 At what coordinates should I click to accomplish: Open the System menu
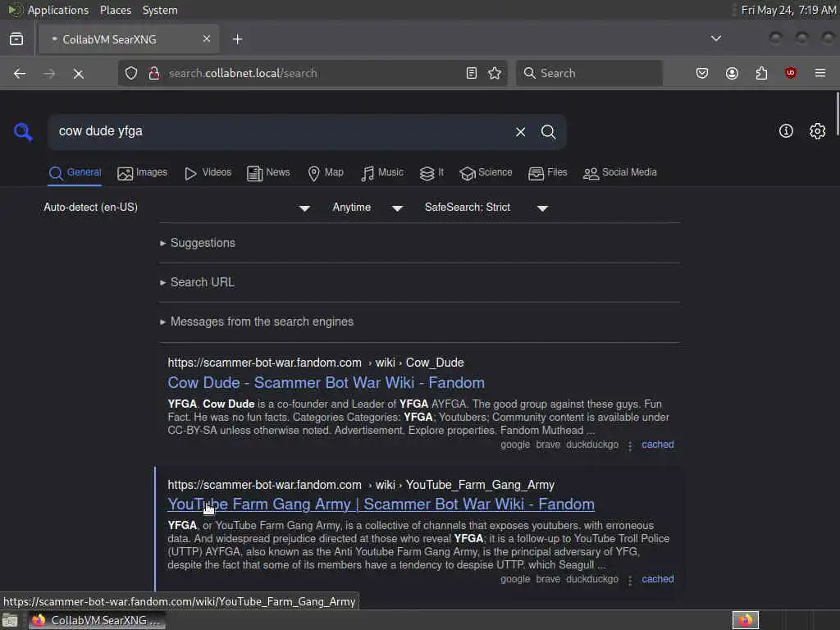tap(160, 10)
